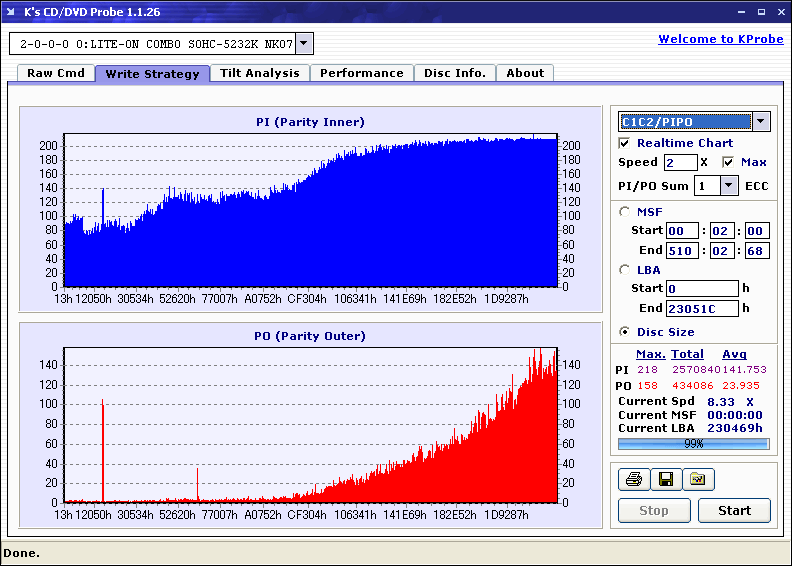Click the PO average value 23.935
This screenshot has width=792, height=566.
click(x=741, y=386)
